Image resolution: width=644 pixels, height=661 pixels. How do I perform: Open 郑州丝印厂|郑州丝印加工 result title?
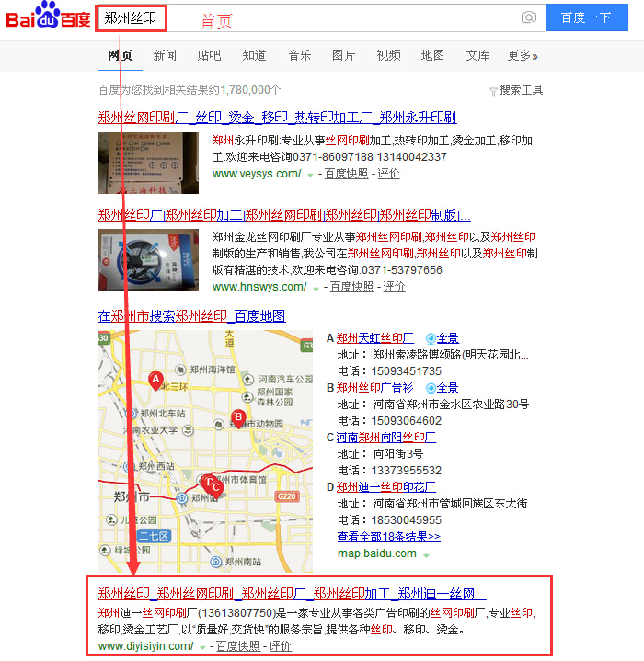pos(284,215)
